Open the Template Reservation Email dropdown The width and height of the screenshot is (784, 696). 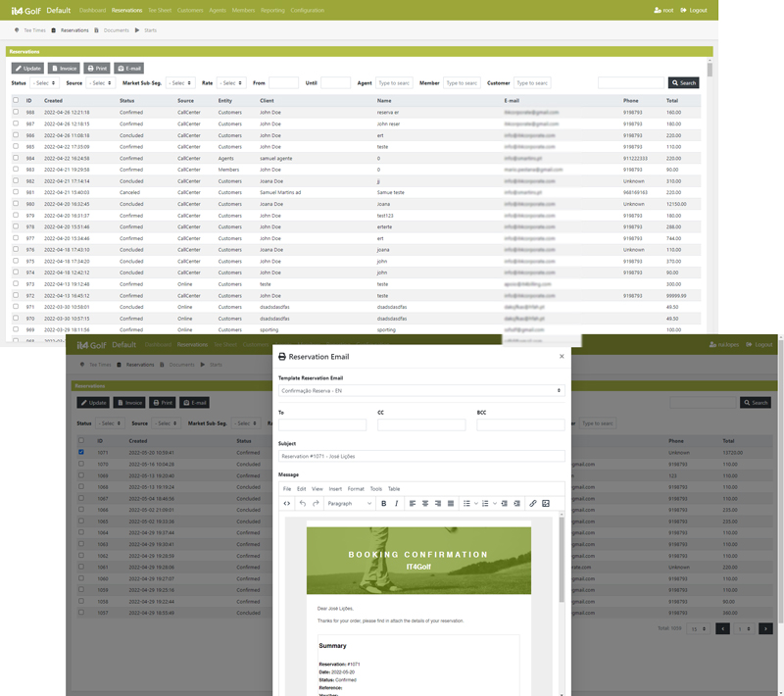click(x=421, y=390)
